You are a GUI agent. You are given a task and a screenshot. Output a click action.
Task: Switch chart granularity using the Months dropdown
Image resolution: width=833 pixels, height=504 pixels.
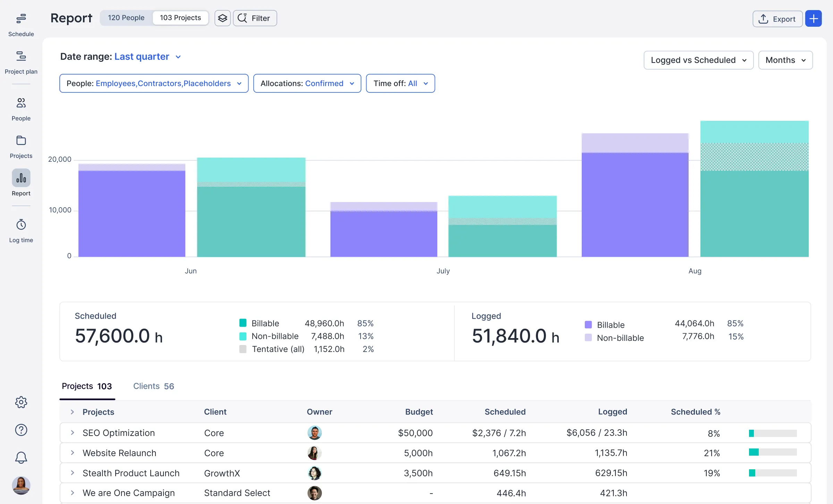tap(785, 60)
